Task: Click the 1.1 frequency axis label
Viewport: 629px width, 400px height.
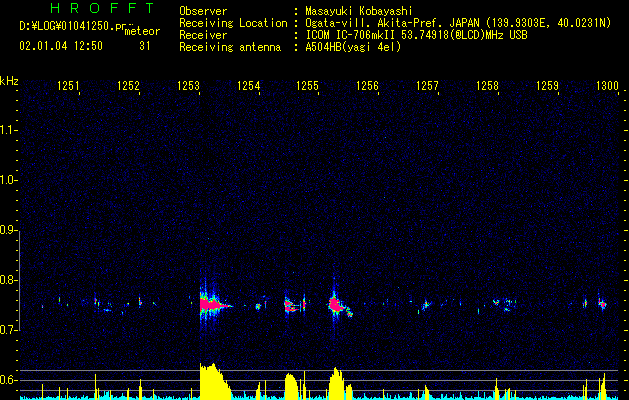Action: point(9,130)
